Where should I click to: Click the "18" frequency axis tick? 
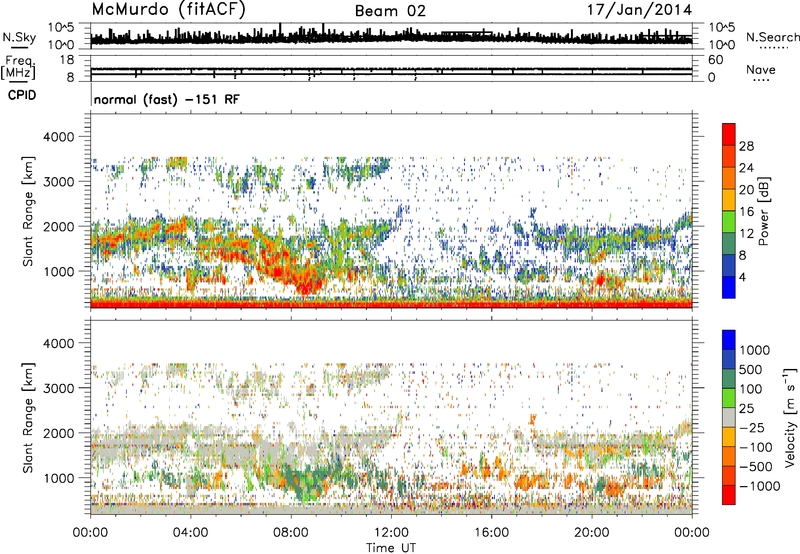(x=67, y=60)
